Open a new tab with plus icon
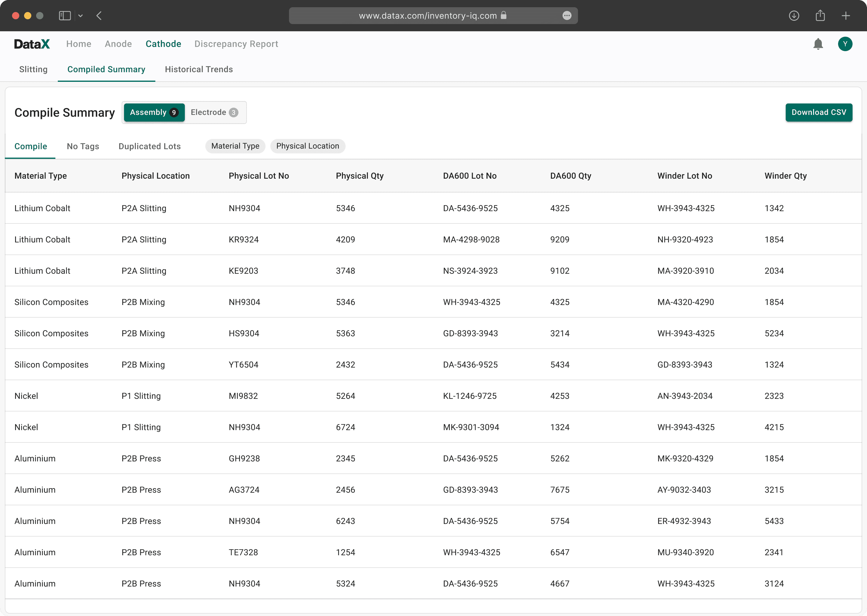The height and width of the screenshot is (616, 867). click(x=846, y=16)
